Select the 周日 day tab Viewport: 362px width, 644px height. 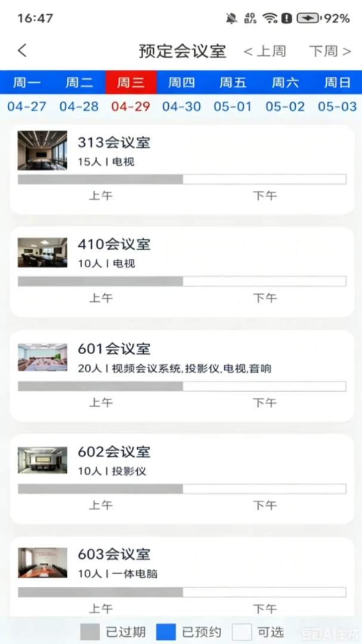pos(338,82)
